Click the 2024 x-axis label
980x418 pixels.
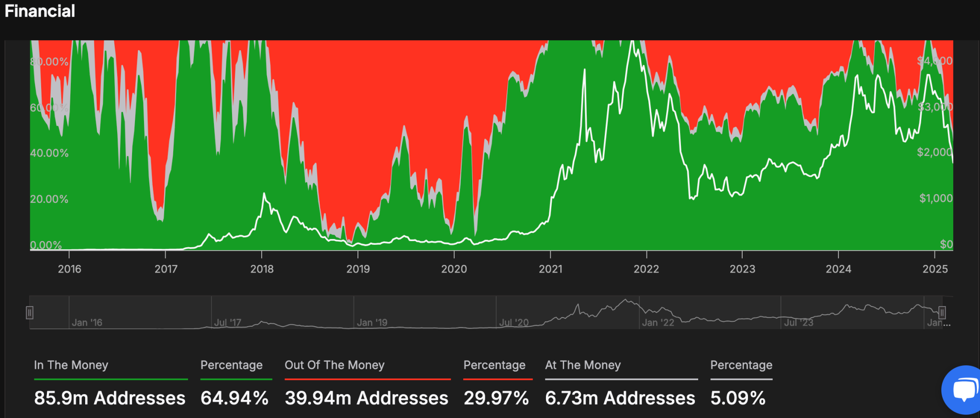point(838,269)
